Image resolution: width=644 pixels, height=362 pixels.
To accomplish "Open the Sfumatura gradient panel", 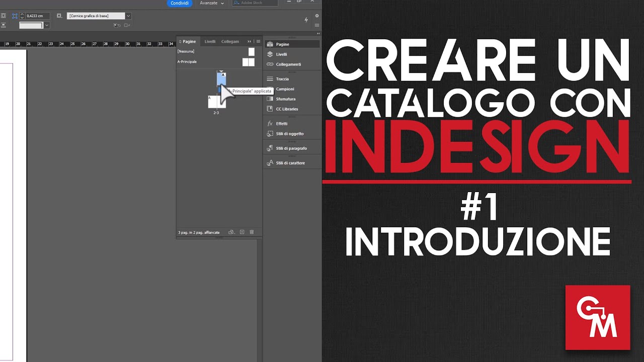I will (292, 99).
